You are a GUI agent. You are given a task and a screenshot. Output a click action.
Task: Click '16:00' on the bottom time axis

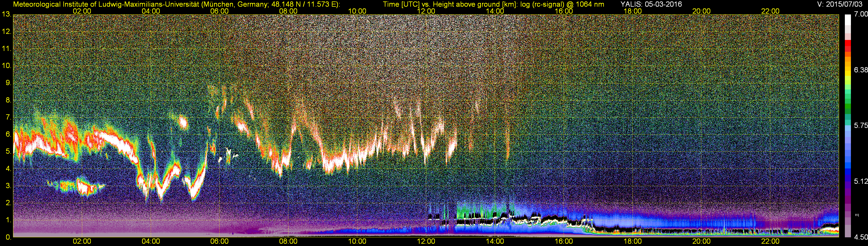click(x=564, y=242)
